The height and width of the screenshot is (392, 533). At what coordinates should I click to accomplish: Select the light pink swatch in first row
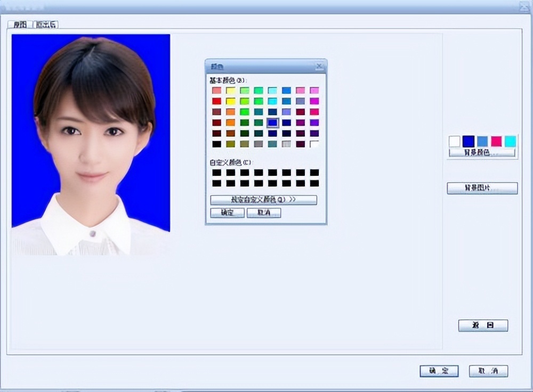coord(301,91)
